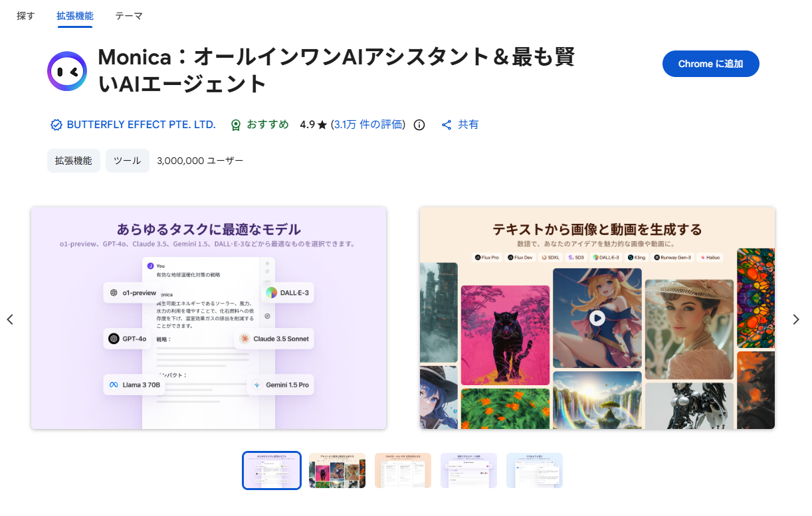The height and width of the screenshot is (516, 812).
Task: Click the verified publisher badge icon
Action: [56, 125]
